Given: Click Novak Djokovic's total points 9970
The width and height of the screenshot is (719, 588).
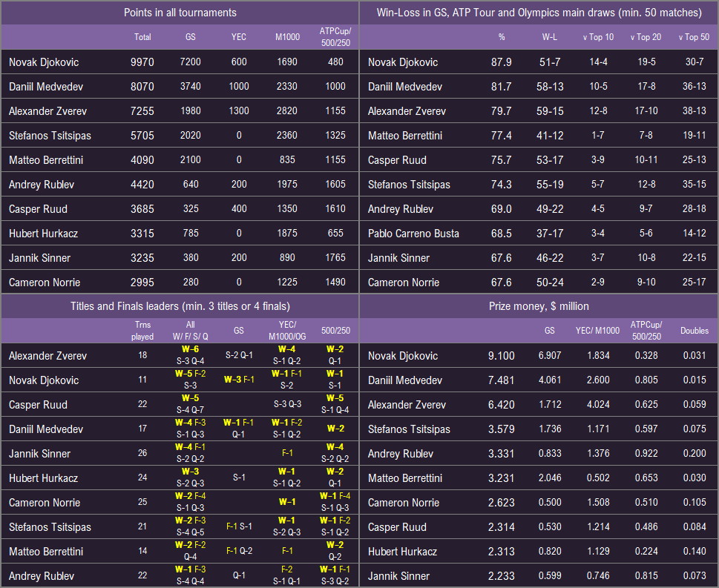Looking at the screenshot, I should 142,62.
